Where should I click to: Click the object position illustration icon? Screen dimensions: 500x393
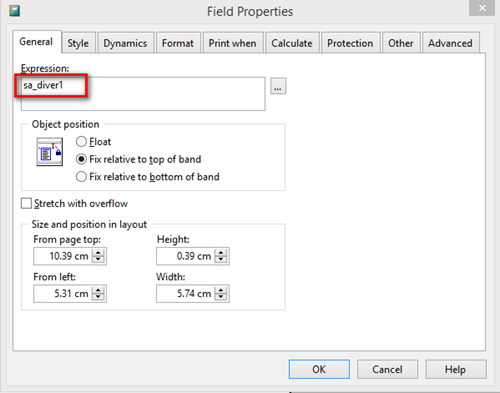pos(50,152)
